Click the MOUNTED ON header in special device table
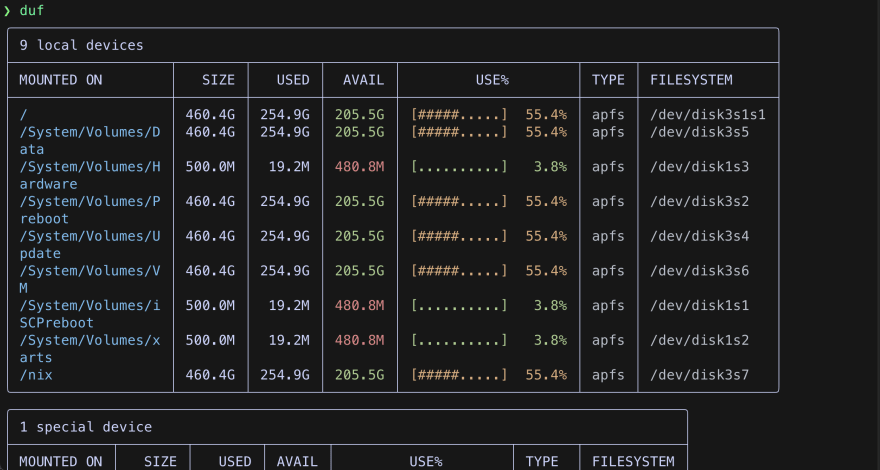The width and height of the screenshot is (880, 470). point(61,462)
